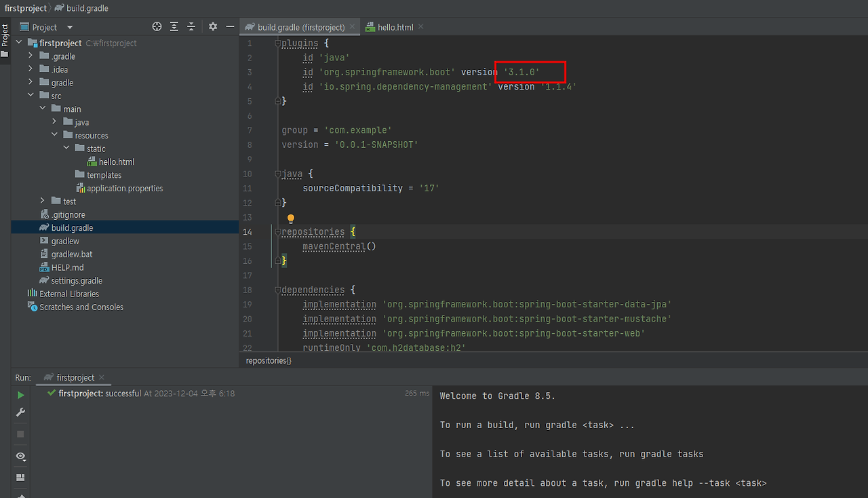Click the '265 ms' build duration text

(417, 394)
